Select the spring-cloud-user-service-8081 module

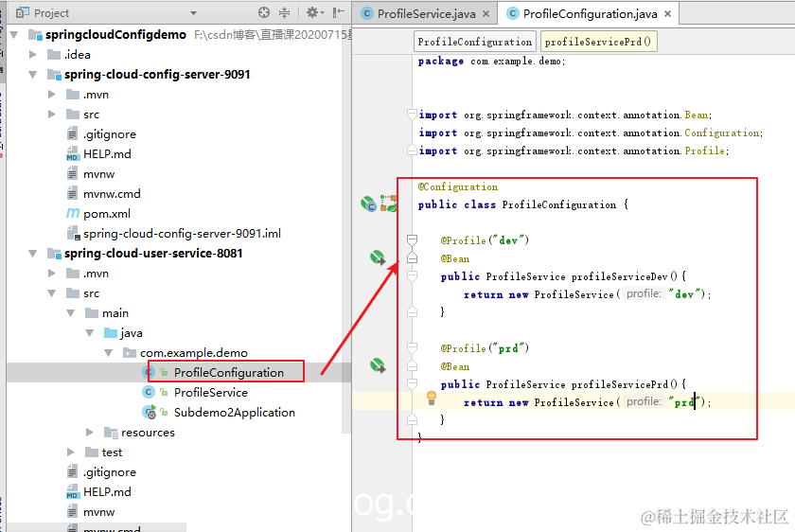coord(153,253)
